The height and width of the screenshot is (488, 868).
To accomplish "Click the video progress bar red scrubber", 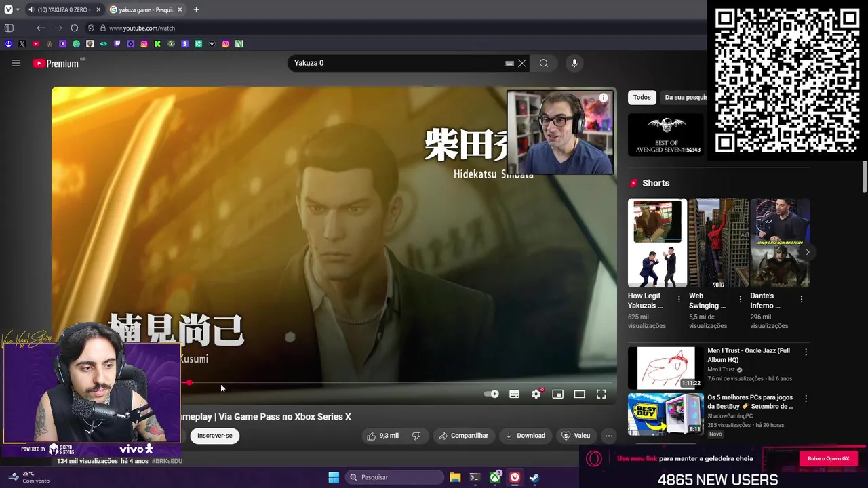I will pyautogui.click(x=189, y=383).
